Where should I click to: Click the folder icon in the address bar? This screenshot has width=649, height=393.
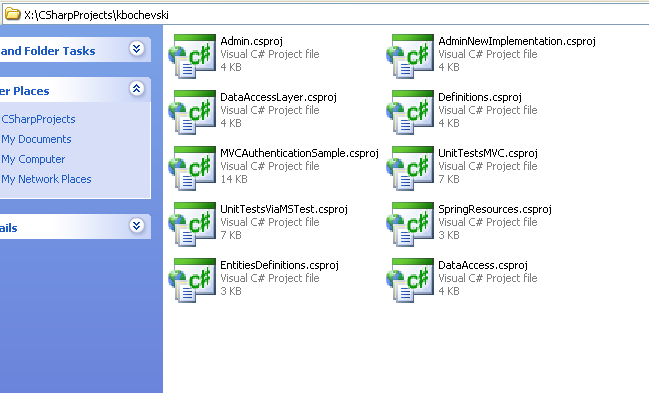pos(12,14)
